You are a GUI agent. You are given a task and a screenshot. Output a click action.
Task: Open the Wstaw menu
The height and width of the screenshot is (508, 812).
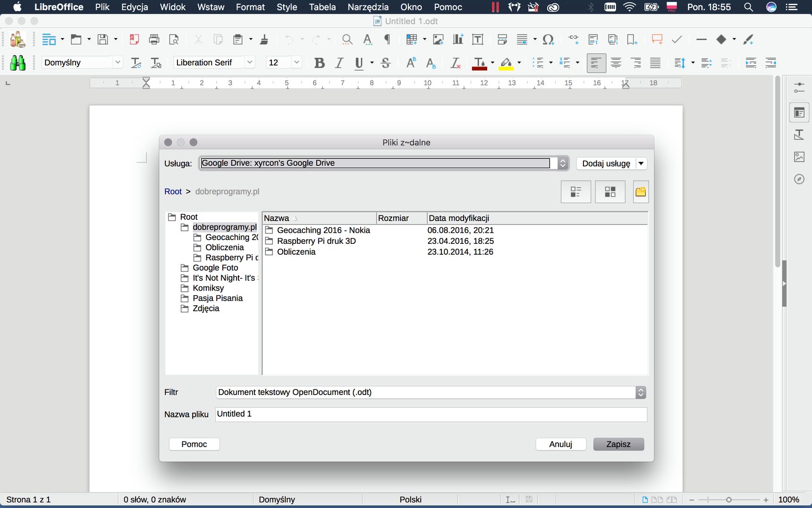click(x=211, y=7)
